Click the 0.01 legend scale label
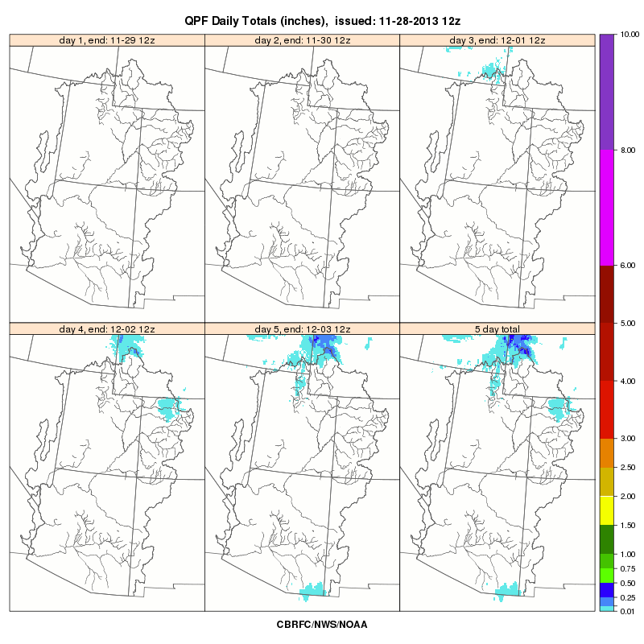Viewport: 644px width, 644px height. pyautogui.click(x=628, y=611)
